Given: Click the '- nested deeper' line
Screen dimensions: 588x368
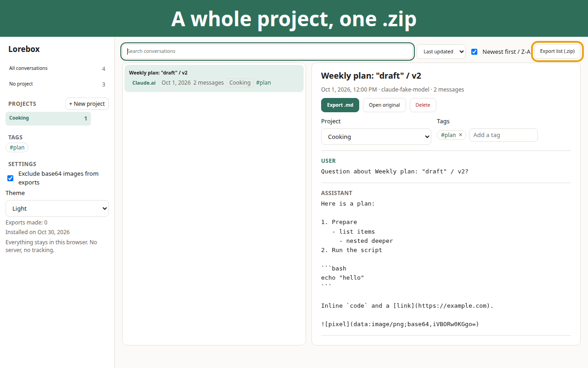Looking at the screenshot, I should tap(366, 241).
